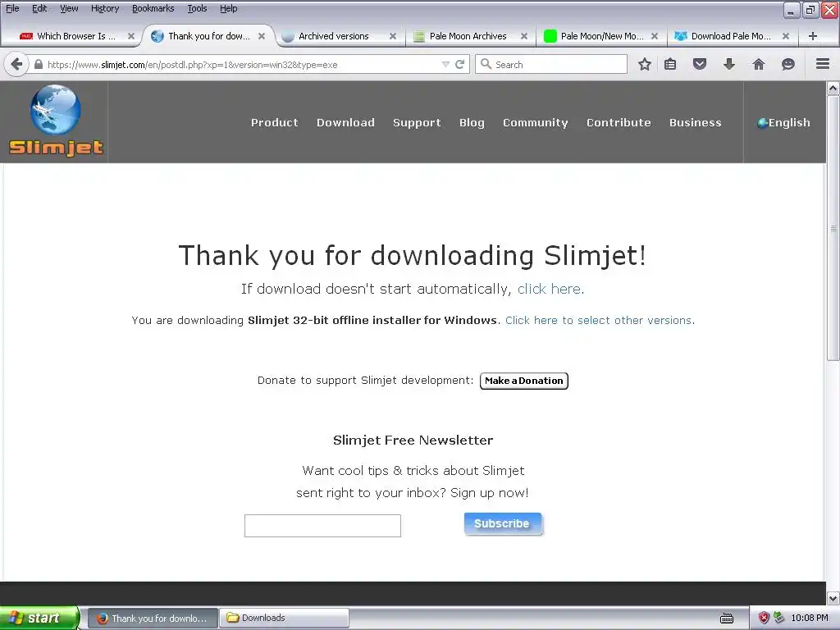Close the 'Which Browser Is' tab

130,36
